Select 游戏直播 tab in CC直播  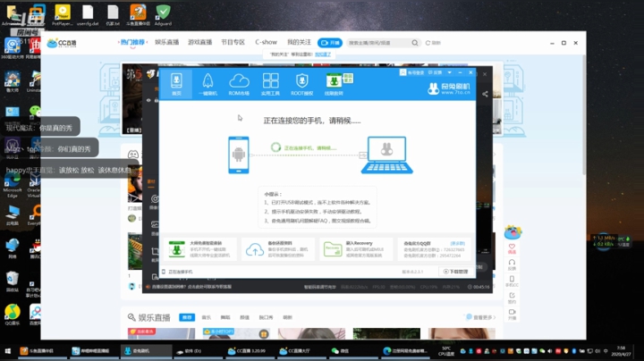coord(200,42)
